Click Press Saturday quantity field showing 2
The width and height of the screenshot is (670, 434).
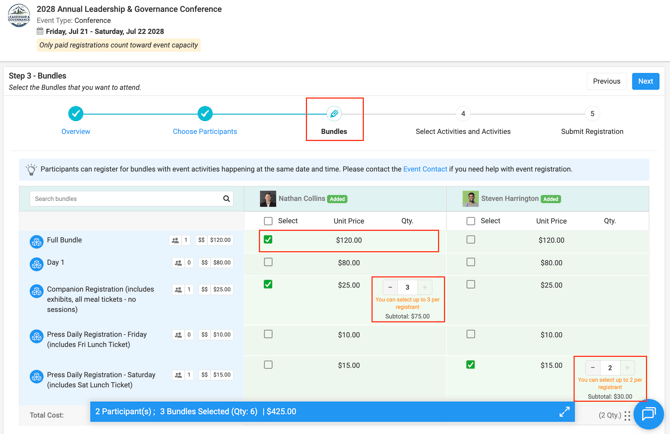610,368
